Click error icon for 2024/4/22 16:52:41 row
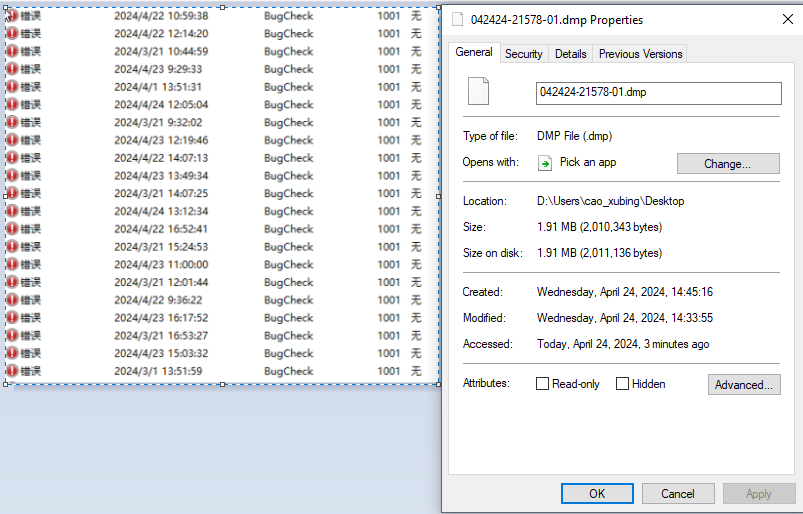 click(x=12, y=229)
